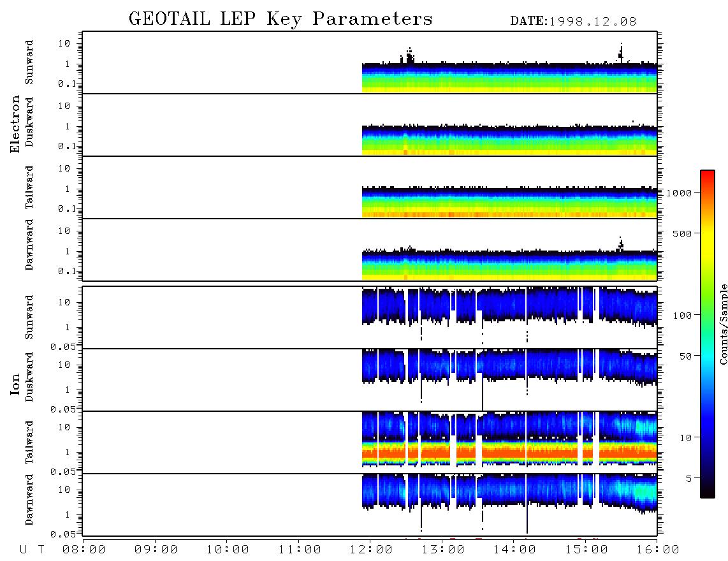Click the Electron Duskward panel label
The width and height of the screenshot is (728, 561).
(29, 122)
